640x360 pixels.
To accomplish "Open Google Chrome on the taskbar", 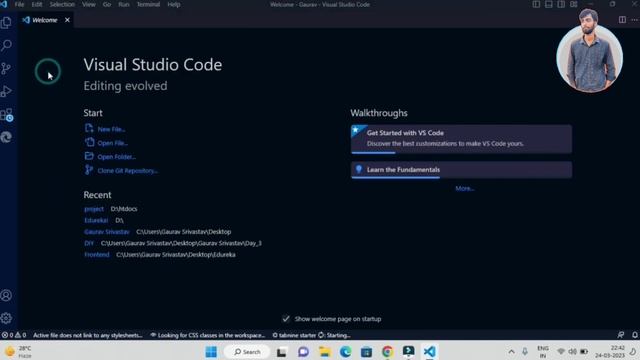I will (387, 351).
